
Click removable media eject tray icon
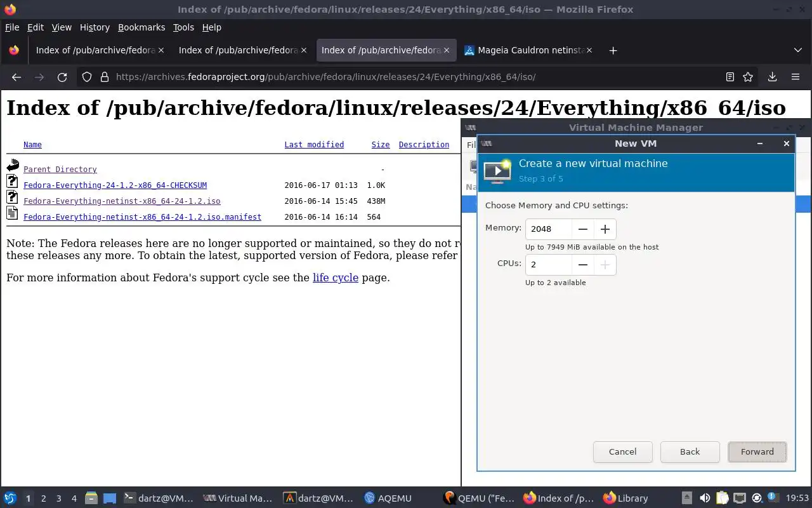pyautogui.click(x=687, y=498)
